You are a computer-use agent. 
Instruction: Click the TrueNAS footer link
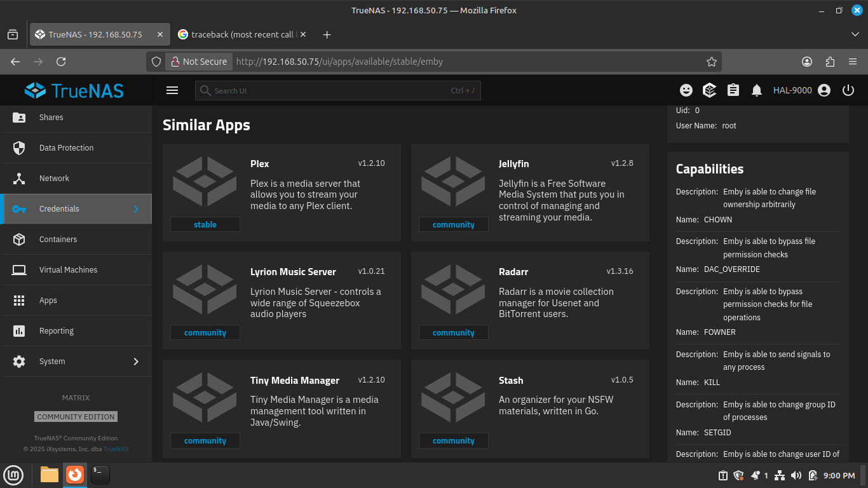116,449
